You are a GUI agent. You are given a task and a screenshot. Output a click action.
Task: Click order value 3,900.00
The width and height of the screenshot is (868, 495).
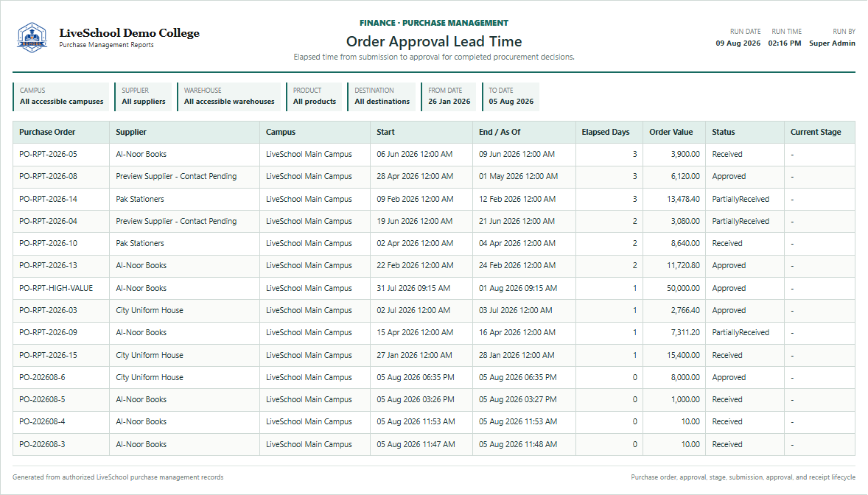(685, 154)
